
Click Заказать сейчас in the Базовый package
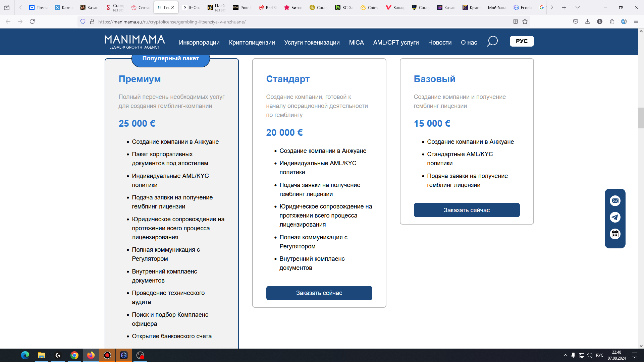467,210
